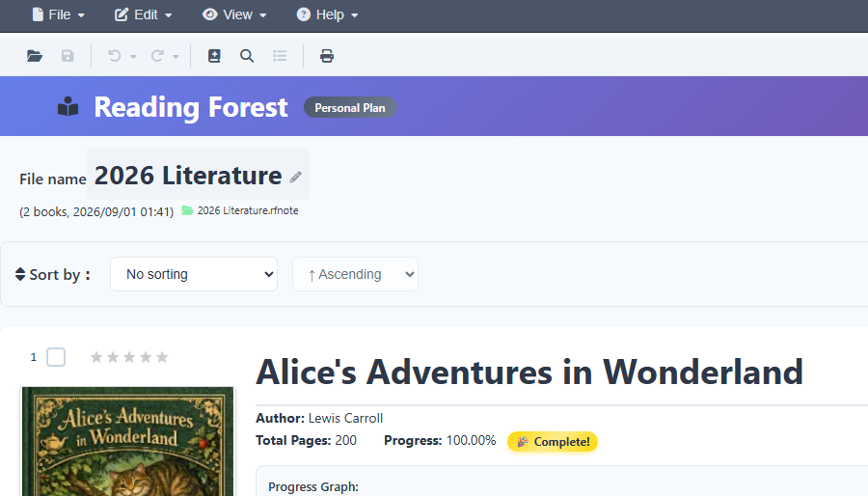The width and height of the screenshot is (868, 496).
Task: Click the save disk toolbar icon
Action: 68,56
